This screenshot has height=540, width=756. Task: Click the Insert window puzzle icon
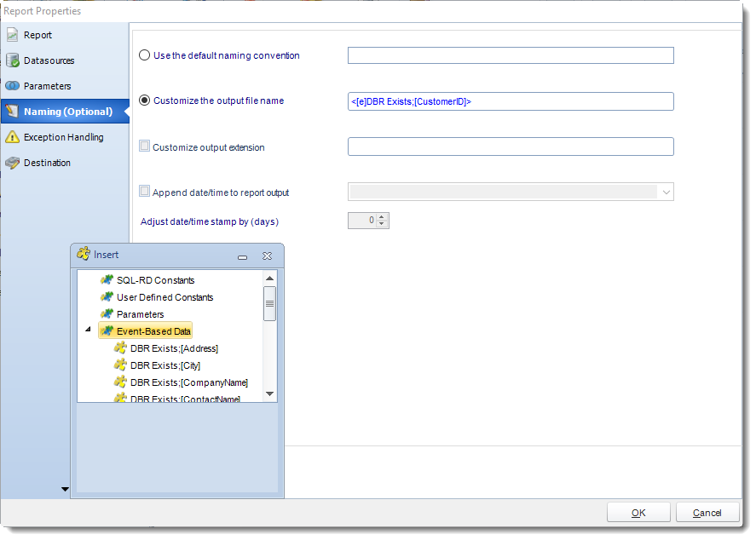click(84, 253)
